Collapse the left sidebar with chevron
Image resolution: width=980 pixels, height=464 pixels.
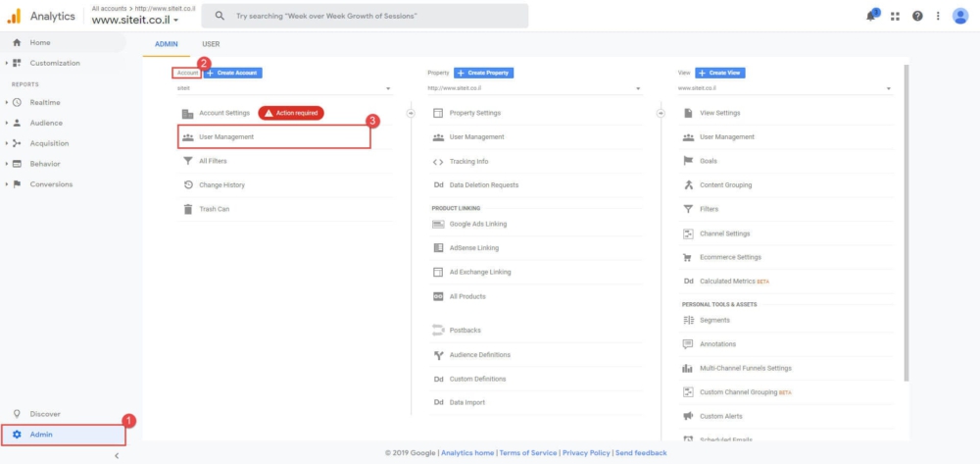(x=117, y=456)
